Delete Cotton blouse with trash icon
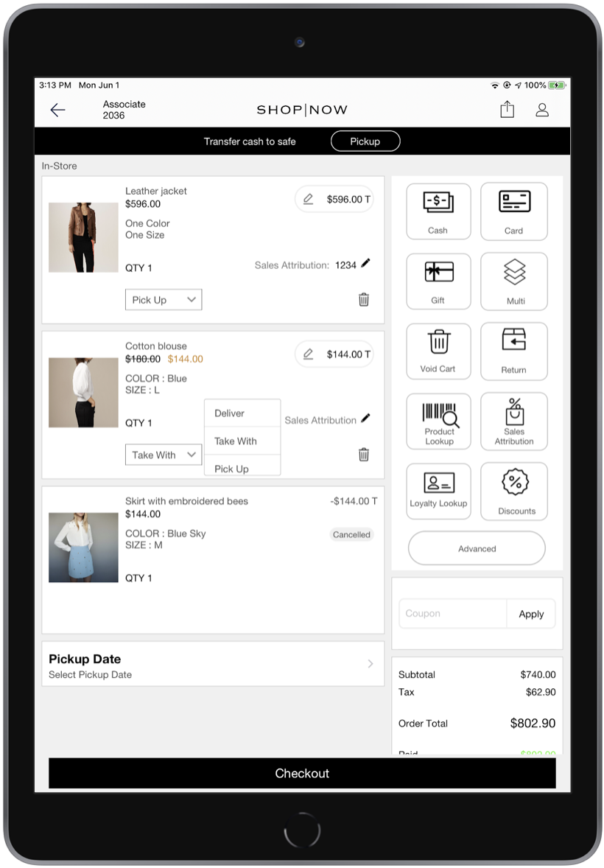Image resolution: width=604 pixels, height=868 pixels. pyautogui.click(x=364, y=455)
